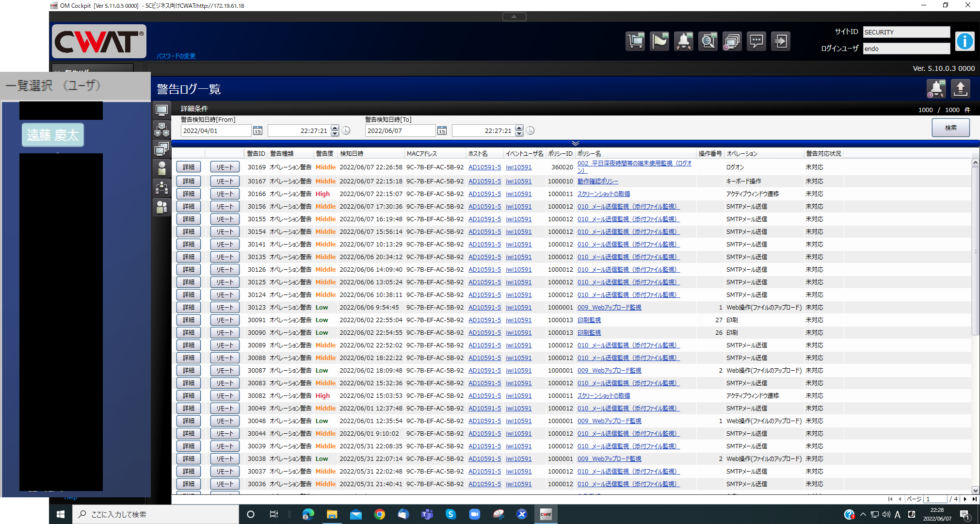Click the taskbar search box

(156, 514)
